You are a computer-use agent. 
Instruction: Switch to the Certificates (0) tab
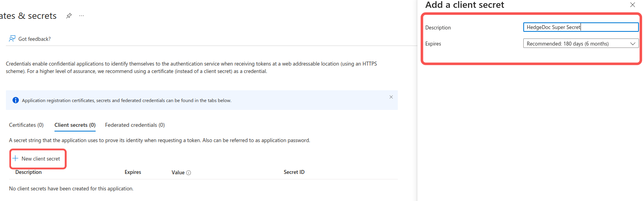(26, 125)
